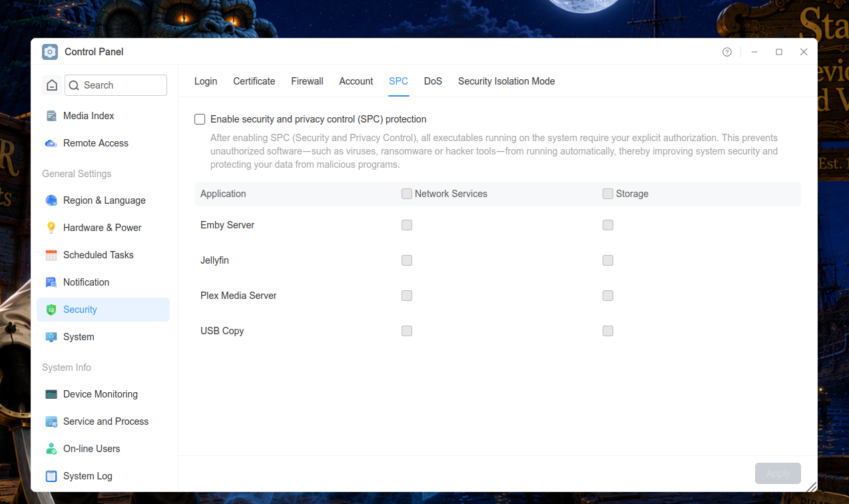This screenshot has width=849, height=504.
Task: Open the Account tab
Action: (x=356, y=81)
